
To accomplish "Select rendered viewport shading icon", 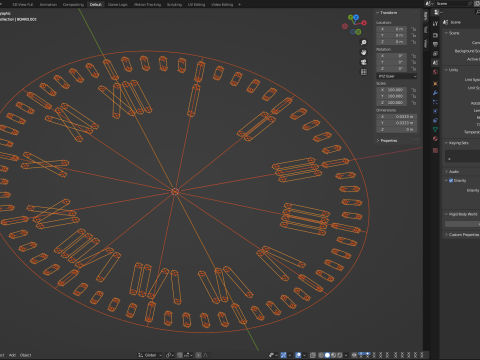I will pos(339,355).
